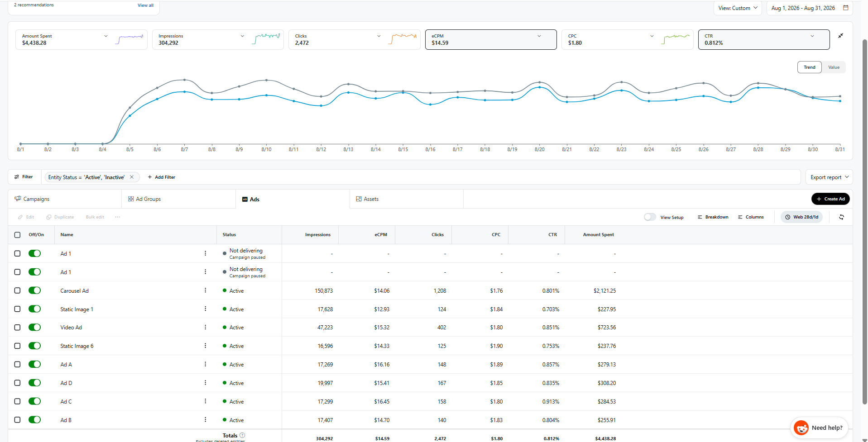Expand the Clicks metric dropdown

click(x=379, y=36)
